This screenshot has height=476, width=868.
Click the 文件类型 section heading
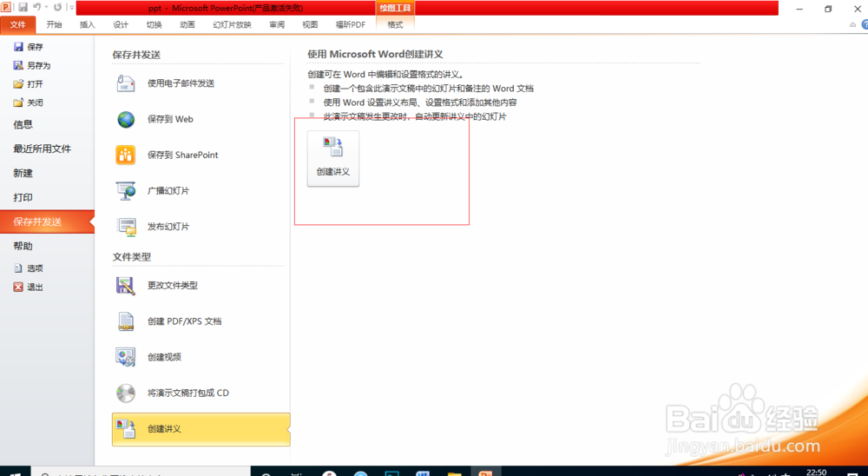pyautogui.click(x=132, y=257)
